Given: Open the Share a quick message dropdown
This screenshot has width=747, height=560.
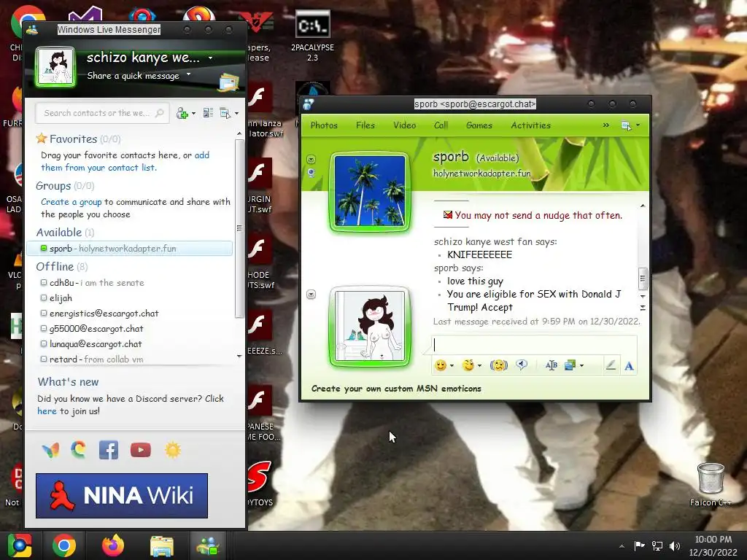Looking at the screenshot, I should [x=189, y=74].
